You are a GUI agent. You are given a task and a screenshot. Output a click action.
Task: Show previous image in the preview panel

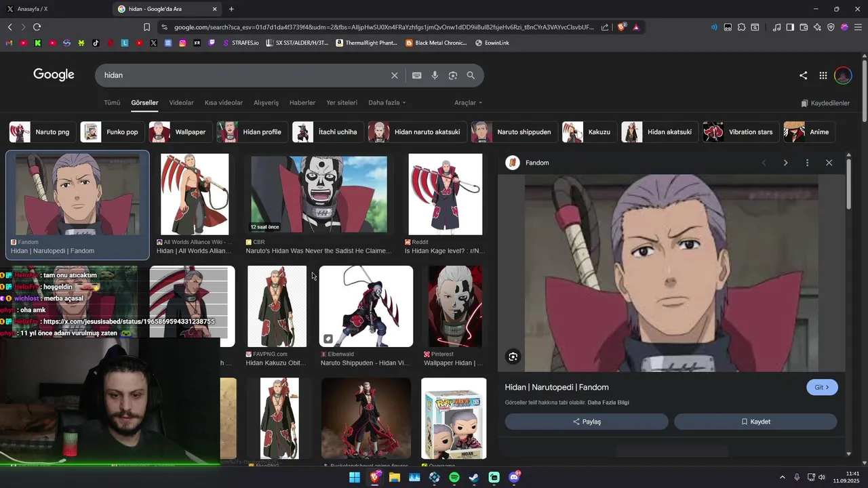tap(764, 163)
